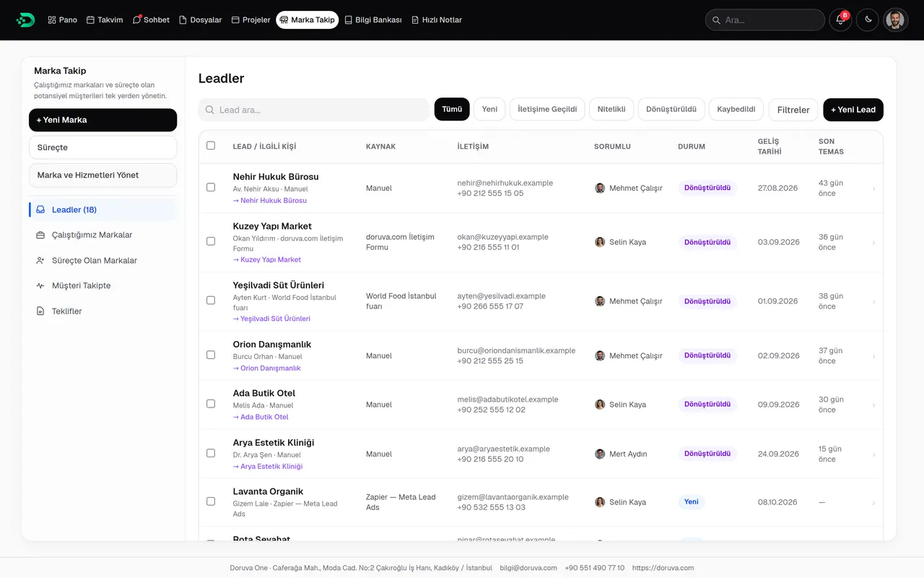The image size is (924, 578).
Task: Expand the Kuzey Yapı Market row chevron
Action: 873,243
